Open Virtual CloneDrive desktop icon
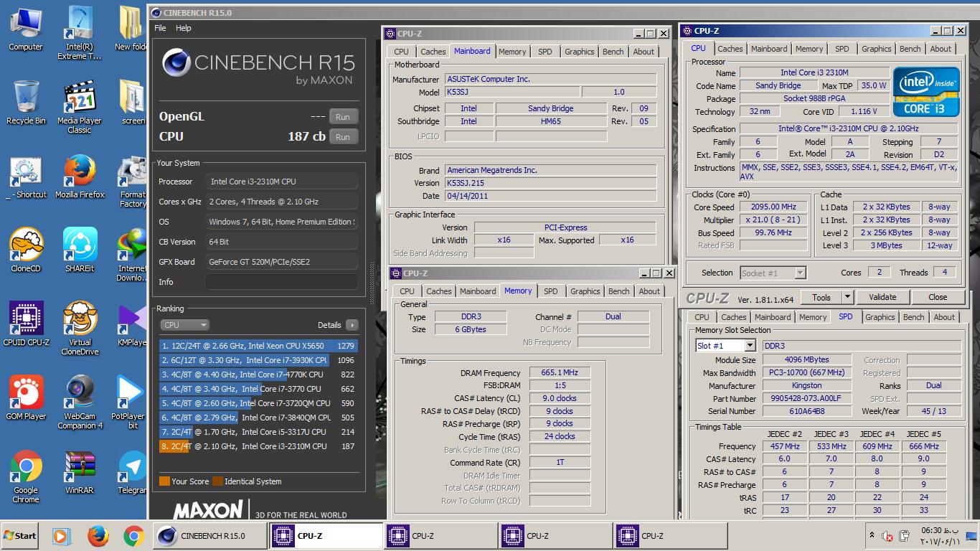 point(80,329)
